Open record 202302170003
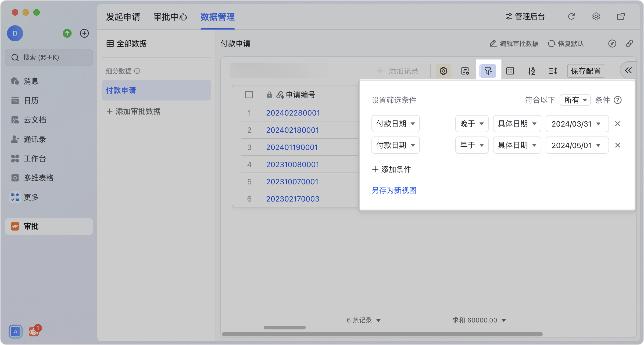 (293, 199)
